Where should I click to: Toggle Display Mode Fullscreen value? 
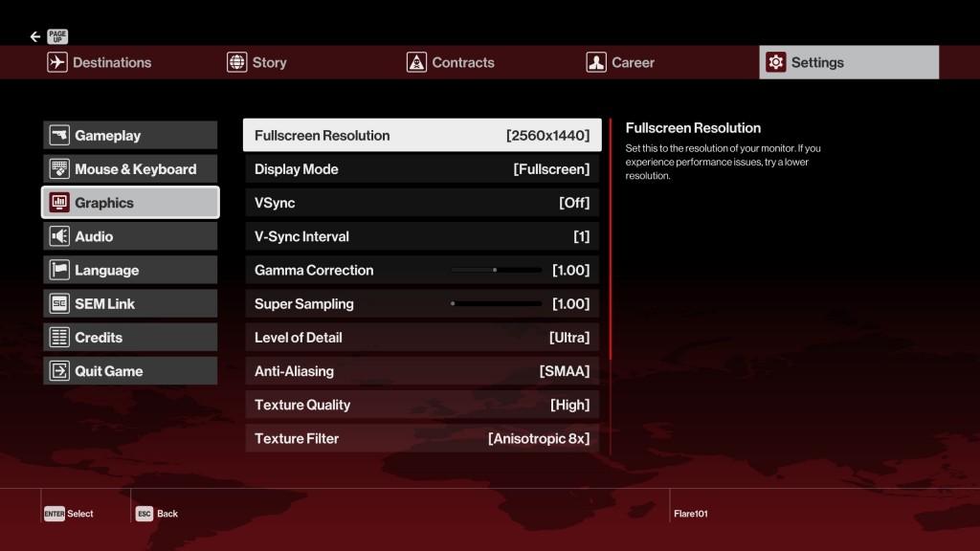pos(551,169)
